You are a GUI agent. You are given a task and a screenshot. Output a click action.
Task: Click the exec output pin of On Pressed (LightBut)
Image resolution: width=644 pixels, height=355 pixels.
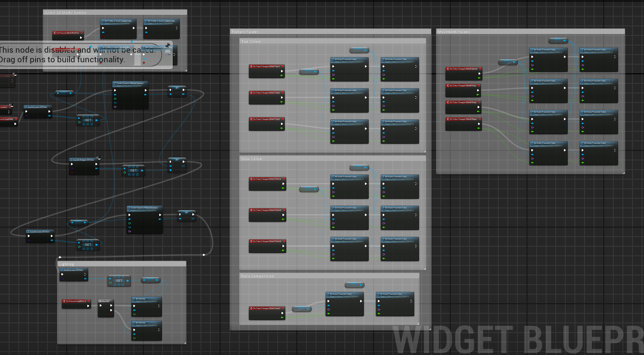click(x=88, y=306)
